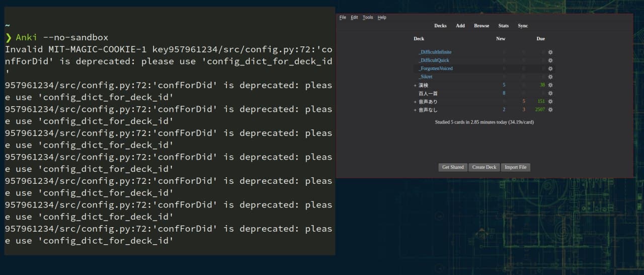Viewport: 644px width, 275px height.
Task: Open the File menu in Anki
Action: tap(343, 17)
